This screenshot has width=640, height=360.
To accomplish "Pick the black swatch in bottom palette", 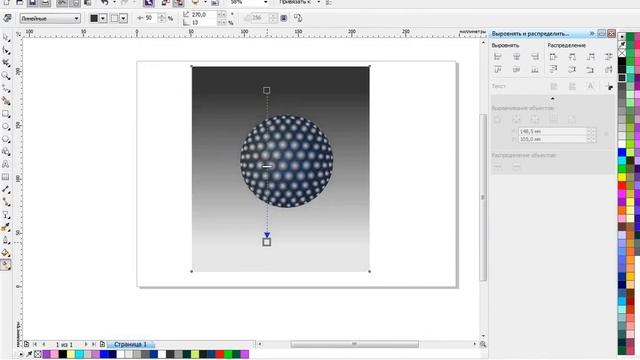I will [x=63, y=354].
